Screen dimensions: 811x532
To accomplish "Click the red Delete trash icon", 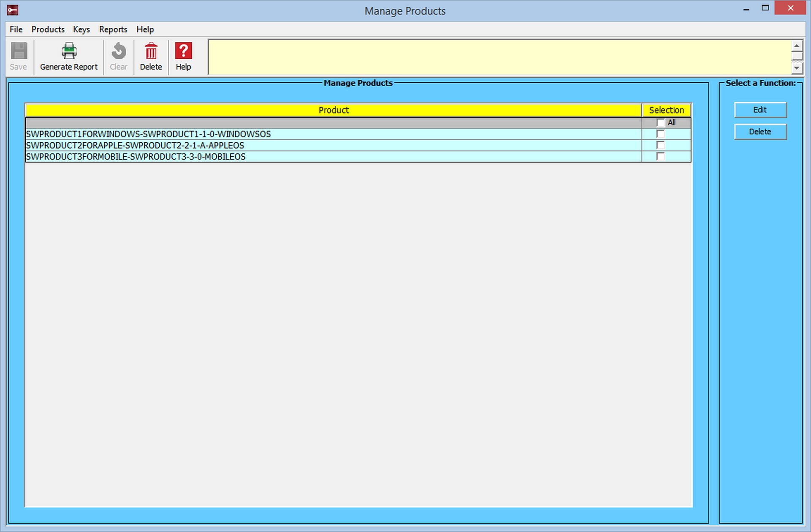I will pyautogui.click(x=151, y=51).
